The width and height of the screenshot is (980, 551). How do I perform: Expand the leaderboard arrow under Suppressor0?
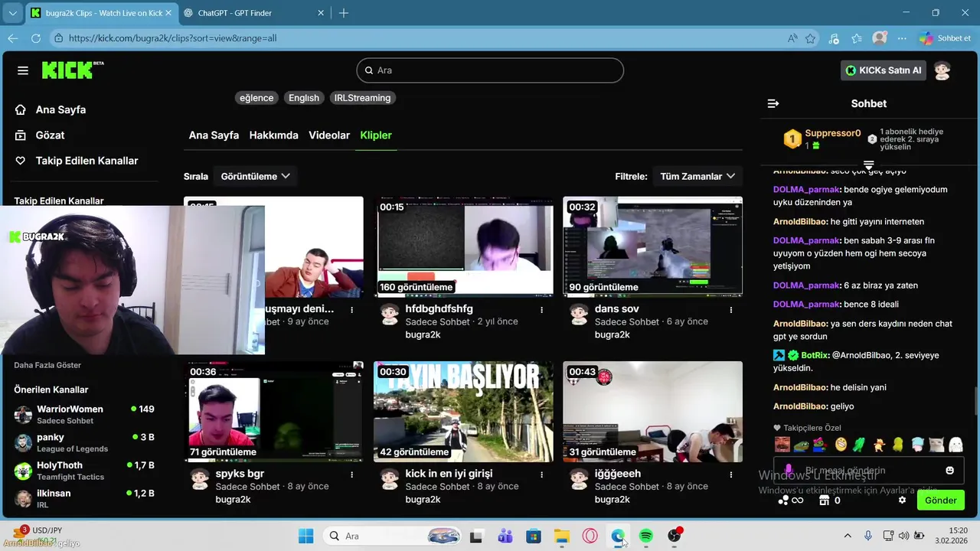869,165
